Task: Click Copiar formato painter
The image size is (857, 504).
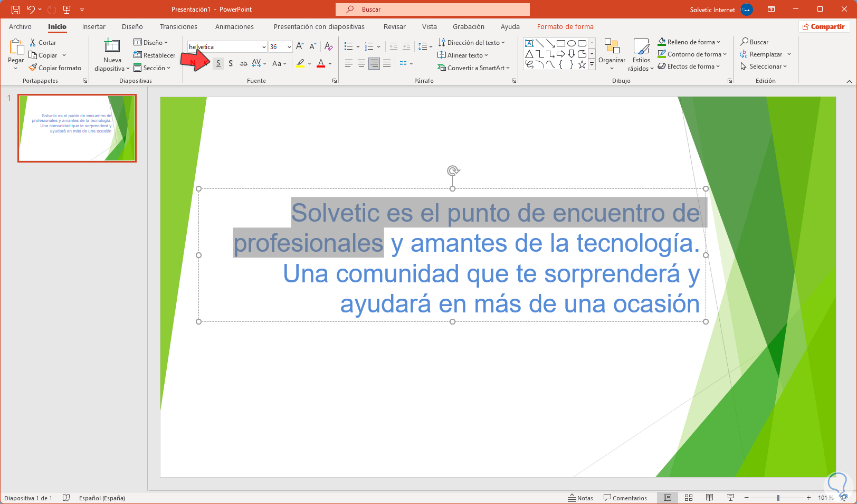Action: click(x=55, y=68)
